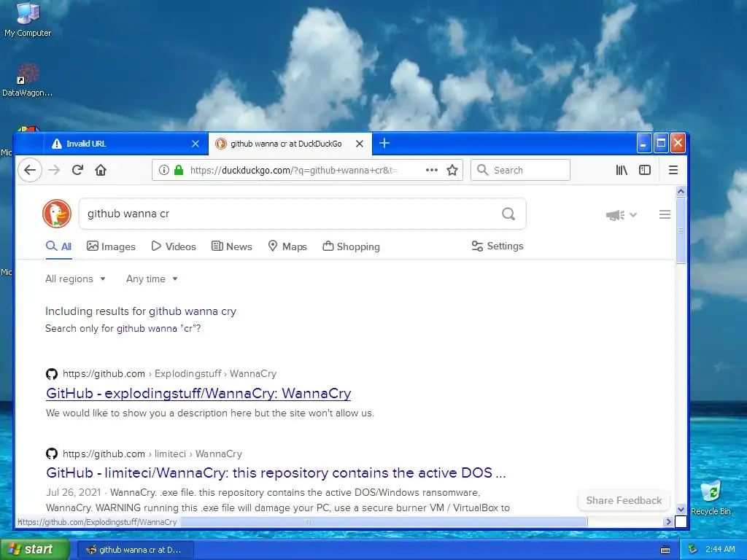
Task: Open Firefox hamburger menu
Action: [673, 170]
